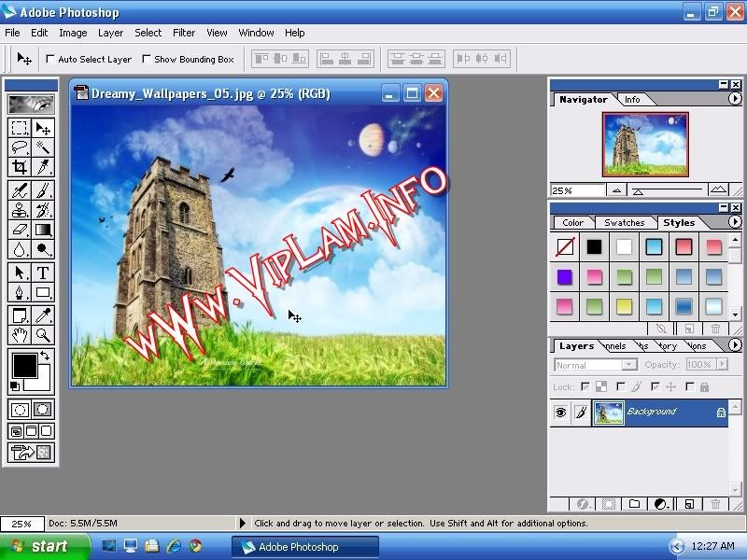Expand hidden system tray icons

pos(676,546)
